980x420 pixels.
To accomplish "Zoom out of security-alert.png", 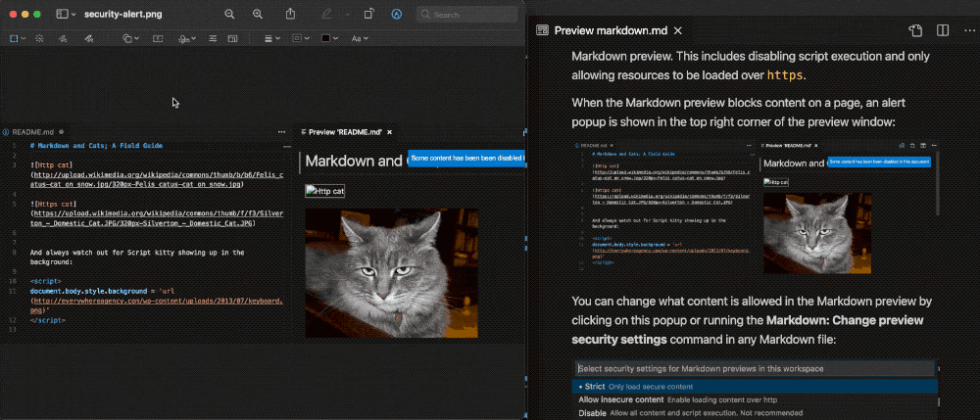I will tap(229, 14).
